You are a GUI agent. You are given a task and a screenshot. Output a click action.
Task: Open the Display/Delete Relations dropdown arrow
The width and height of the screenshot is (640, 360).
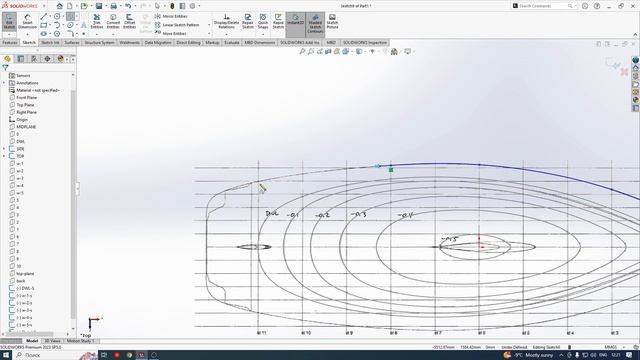(227, 34)
